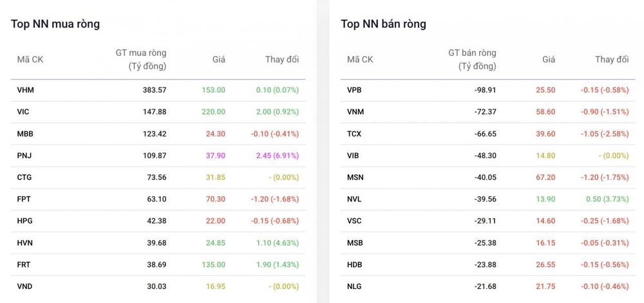Open the VND ticker row
The image size is (644, 303).
click(x=158, y=286)
